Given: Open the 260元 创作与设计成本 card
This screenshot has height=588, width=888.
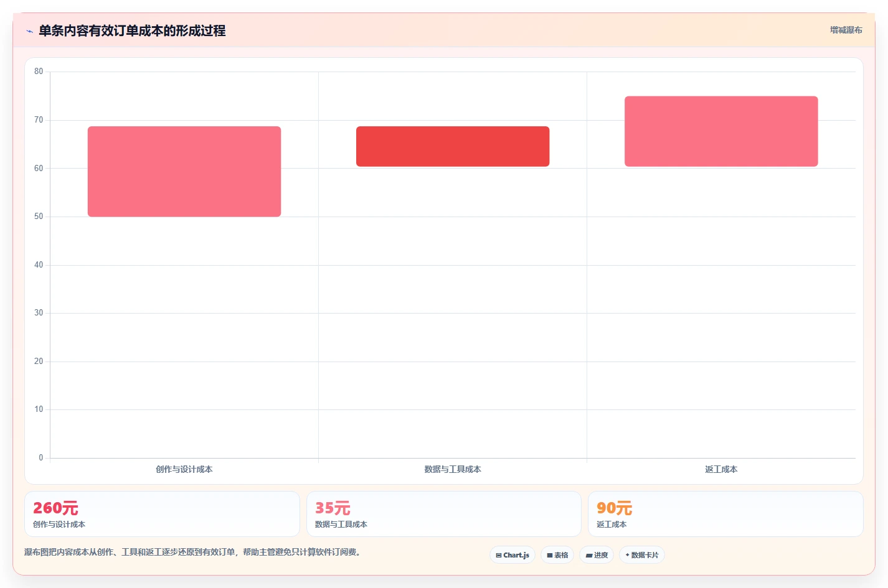Looking at the screenshot, I should 162,514.
